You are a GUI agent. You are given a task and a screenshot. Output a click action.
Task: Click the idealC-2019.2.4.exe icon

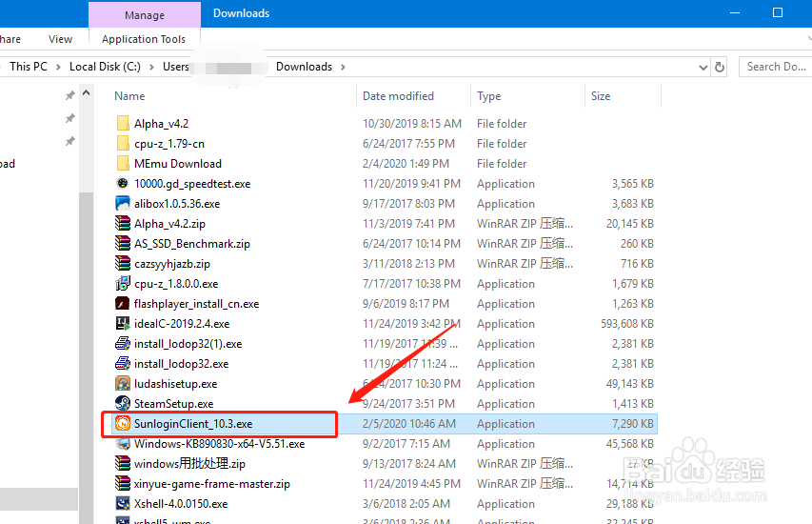[x=123, y=324]
